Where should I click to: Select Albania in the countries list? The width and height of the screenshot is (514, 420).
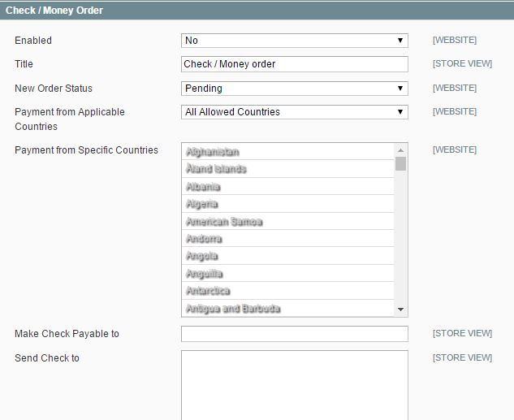pos(287,187)
